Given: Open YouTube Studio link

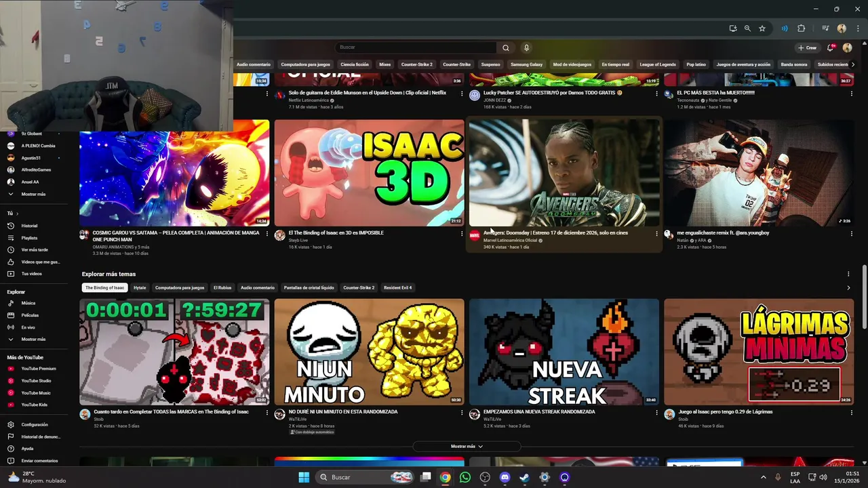Looking at the screenshot, I should click(36, 381).
